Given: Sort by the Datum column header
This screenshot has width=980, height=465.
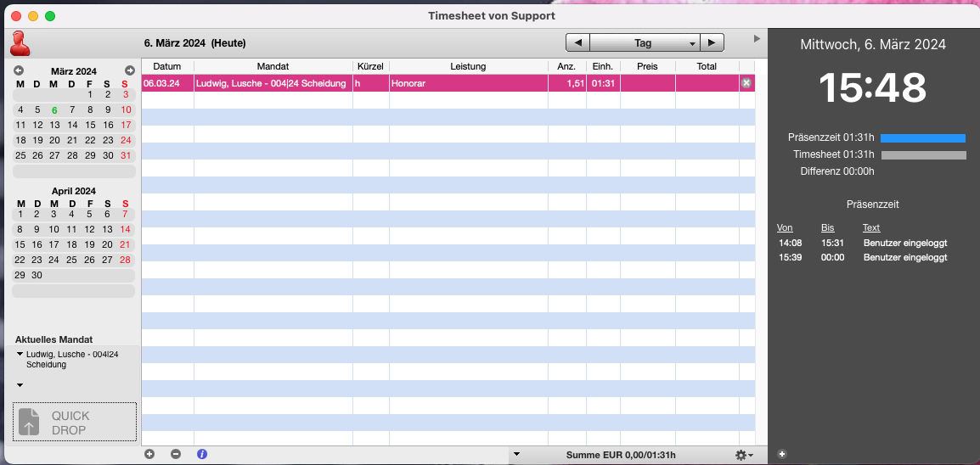Looking at the screenshot, I should tap(167, 66).
